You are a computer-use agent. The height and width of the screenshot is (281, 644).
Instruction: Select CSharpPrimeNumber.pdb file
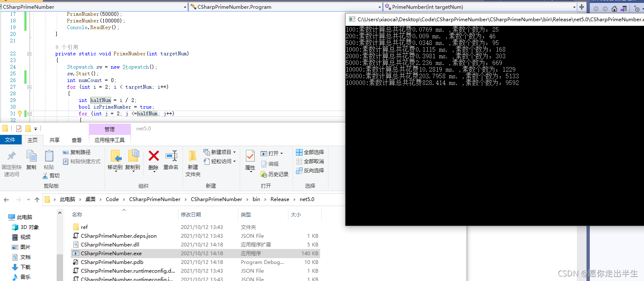(195, 262)
